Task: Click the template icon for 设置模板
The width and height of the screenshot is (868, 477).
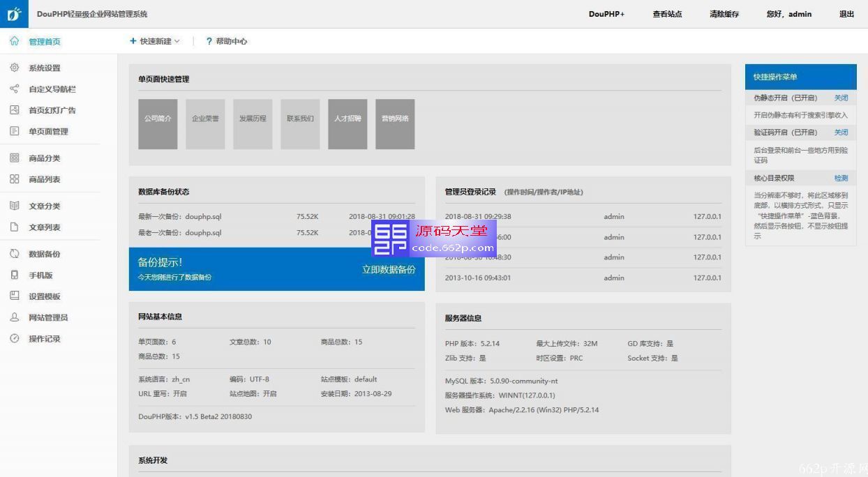Action: [14, 296]
